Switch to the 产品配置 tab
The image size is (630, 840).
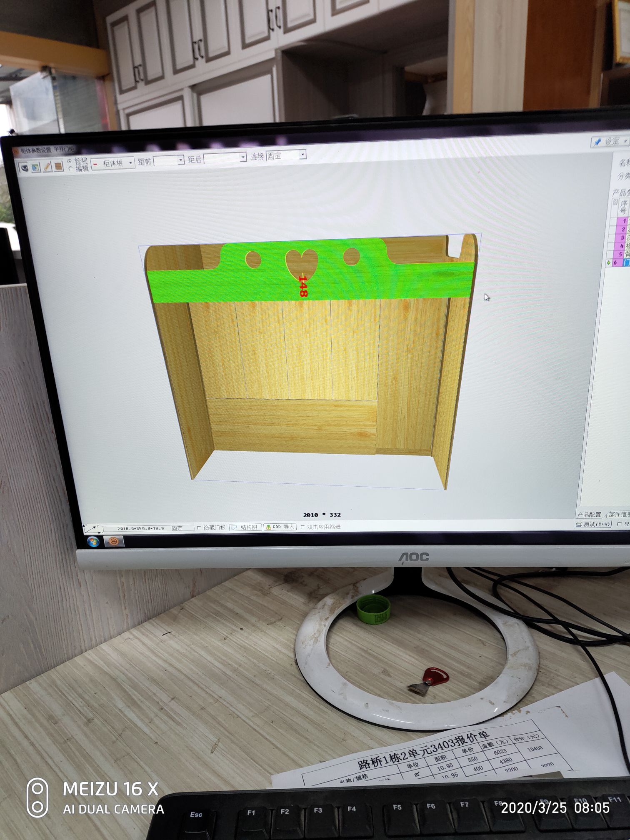[x=589, y=515]
